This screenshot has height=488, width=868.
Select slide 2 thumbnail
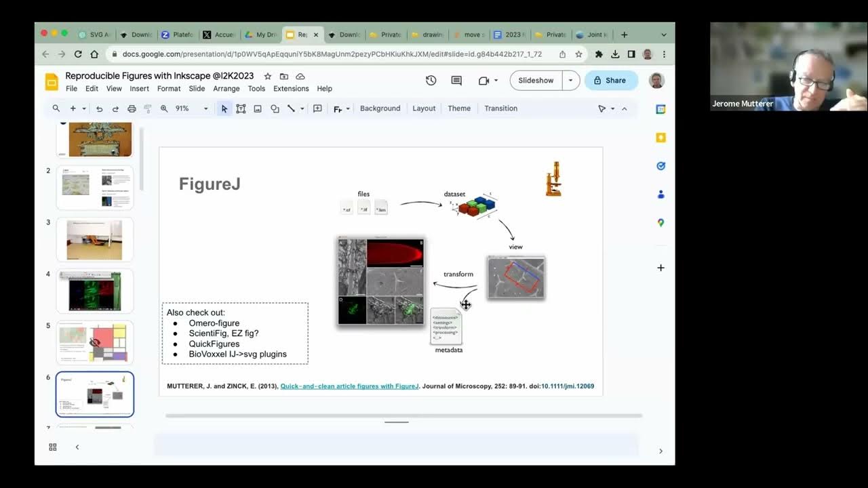[95, 187]
